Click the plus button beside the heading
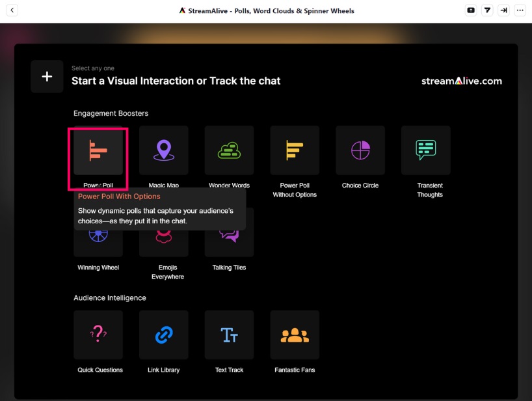Viewport: 532px width, 401px height. pos(47,76)
